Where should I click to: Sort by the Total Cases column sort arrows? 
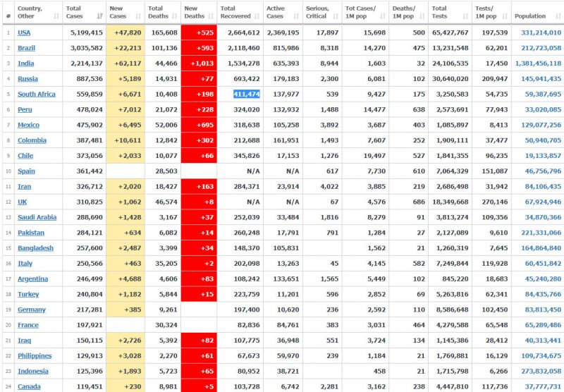pos(99,16)
